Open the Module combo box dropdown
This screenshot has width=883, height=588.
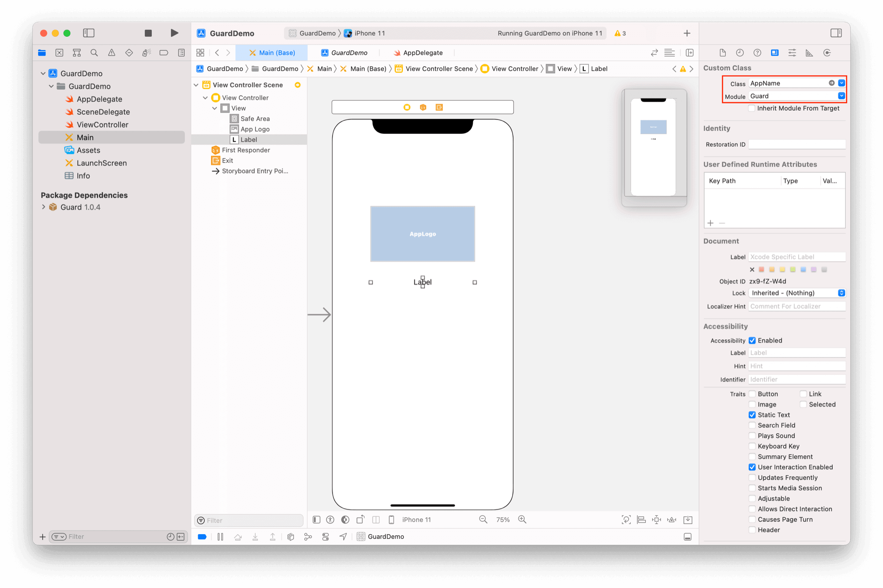coord(841,96)
